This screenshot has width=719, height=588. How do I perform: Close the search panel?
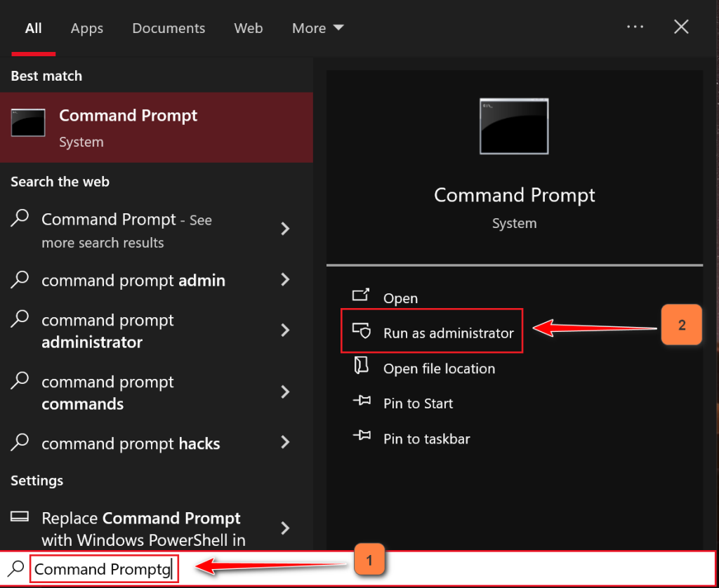[681, 27]
